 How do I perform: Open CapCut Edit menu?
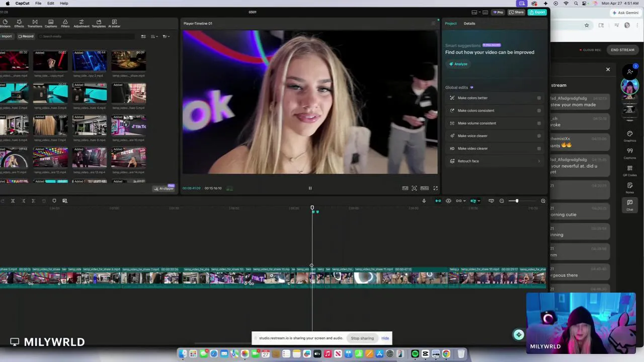[x=51, y=3]
